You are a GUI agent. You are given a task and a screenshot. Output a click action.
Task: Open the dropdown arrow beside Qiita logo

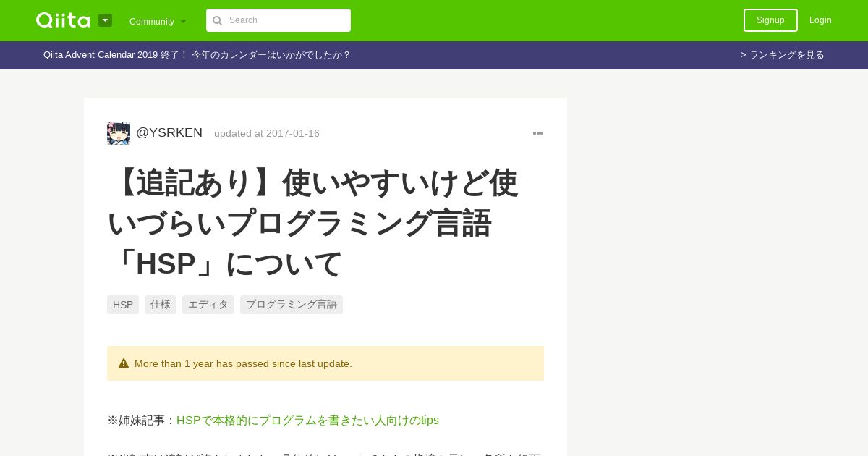coord(105,20)
